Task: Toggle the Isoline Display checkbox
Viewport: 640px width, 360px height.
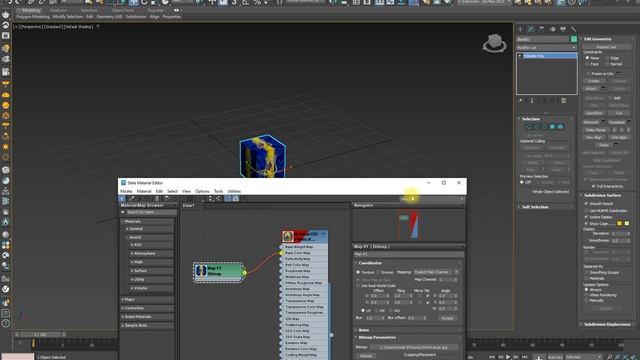Action: coord(587,217)
